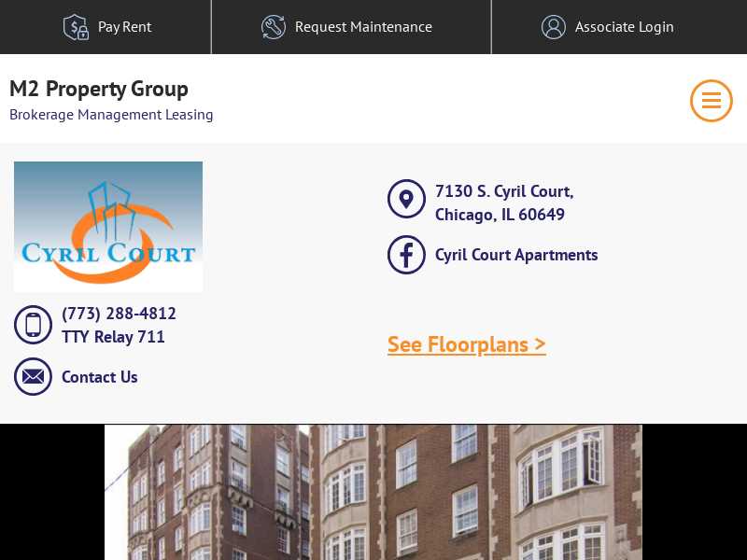The height and width of the screenshot is (560, 747).
Task: Open the Facebook circle icon
Action: click(x=406, y=255)
